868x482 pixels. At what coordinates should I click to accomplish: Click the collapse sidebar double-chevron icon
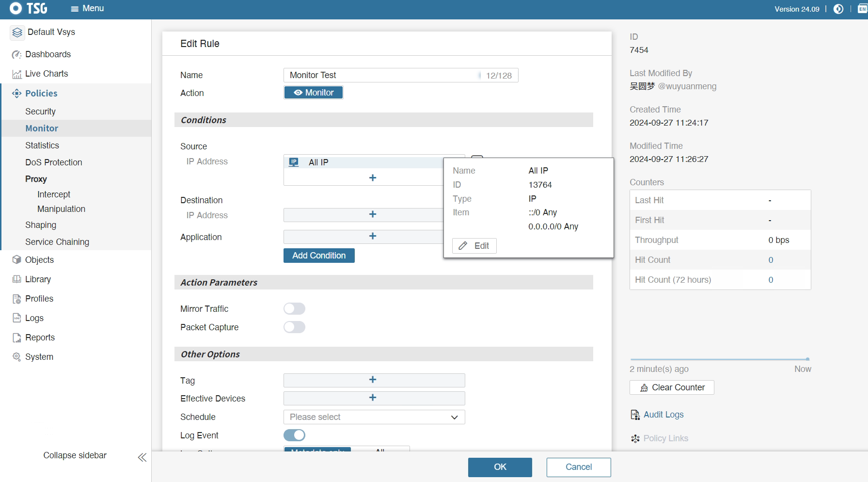[x=142, y=457]
